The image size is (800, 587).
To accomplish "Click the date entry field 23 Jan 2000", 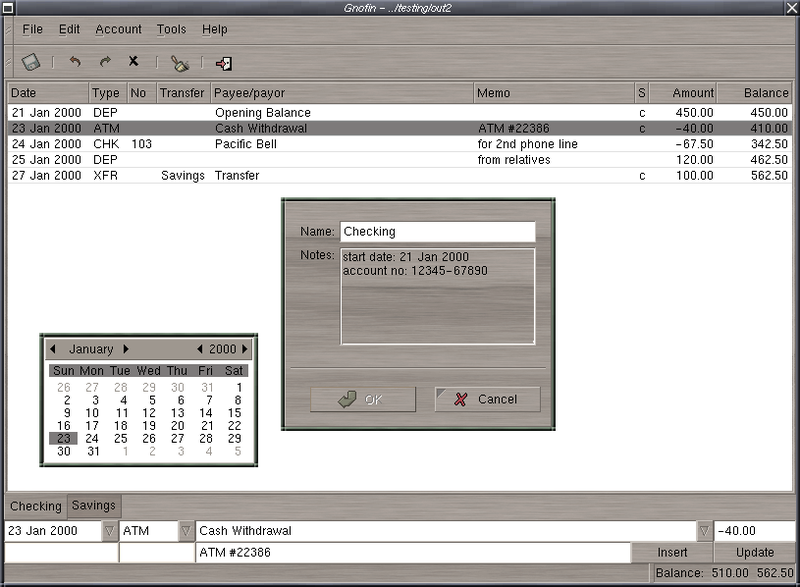I will point(53,531).
